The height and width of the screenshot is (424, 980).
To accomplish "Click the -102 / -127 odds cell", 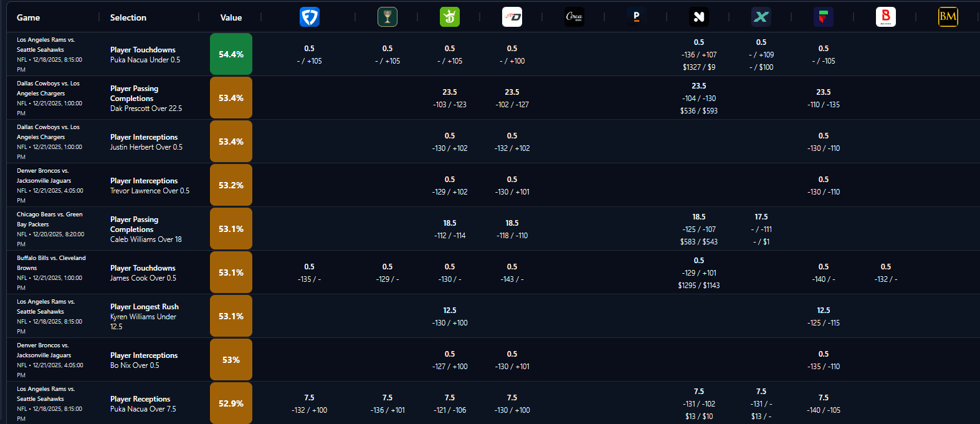I will coord(512,105).
